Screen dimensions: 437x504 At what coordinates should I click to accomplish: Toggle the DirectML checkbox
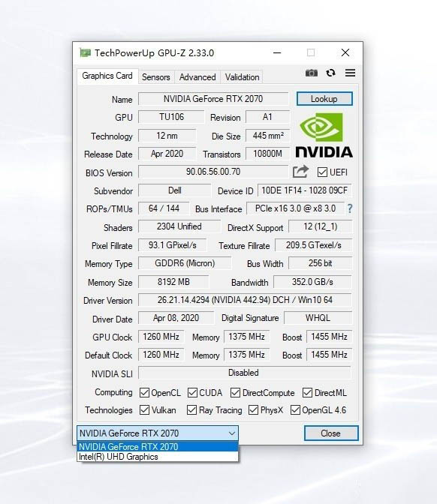point(307,393)
